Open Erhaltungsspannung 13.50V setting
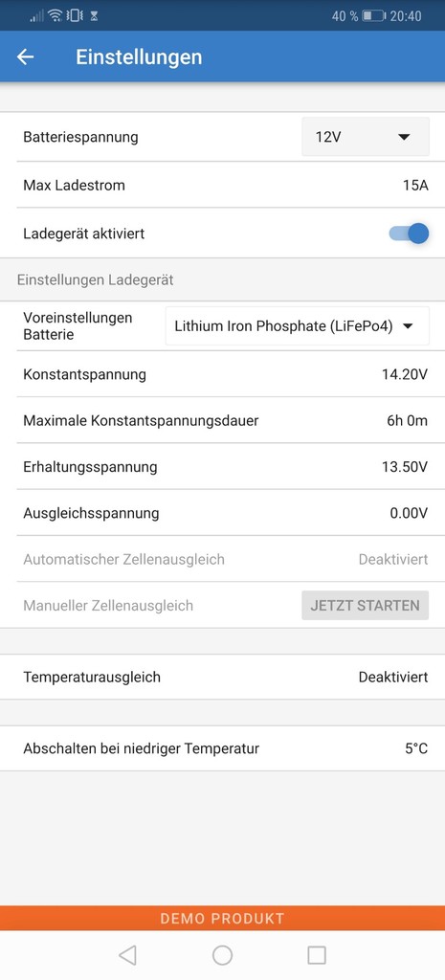 click(222, 467)
